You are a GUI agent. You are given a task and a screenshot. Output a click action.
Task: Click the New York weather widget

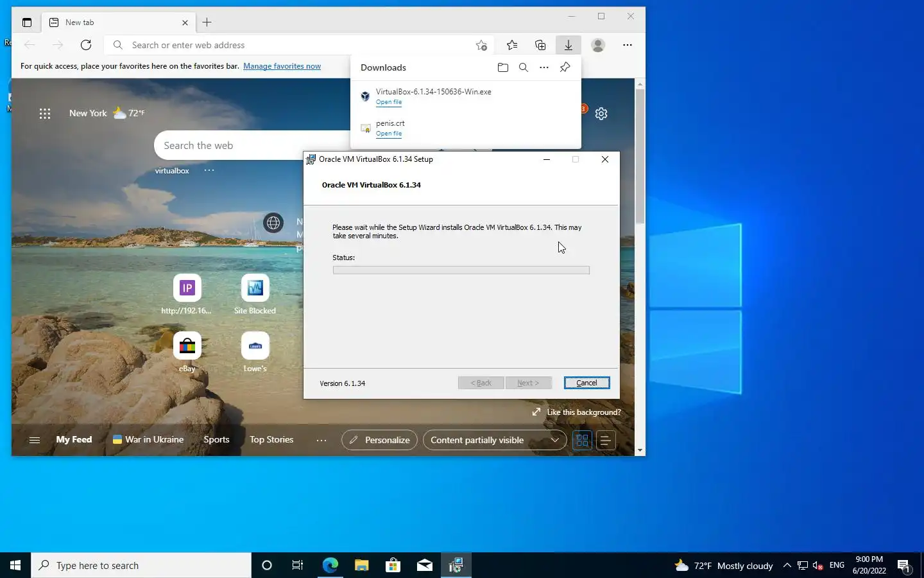click(107, 113)
